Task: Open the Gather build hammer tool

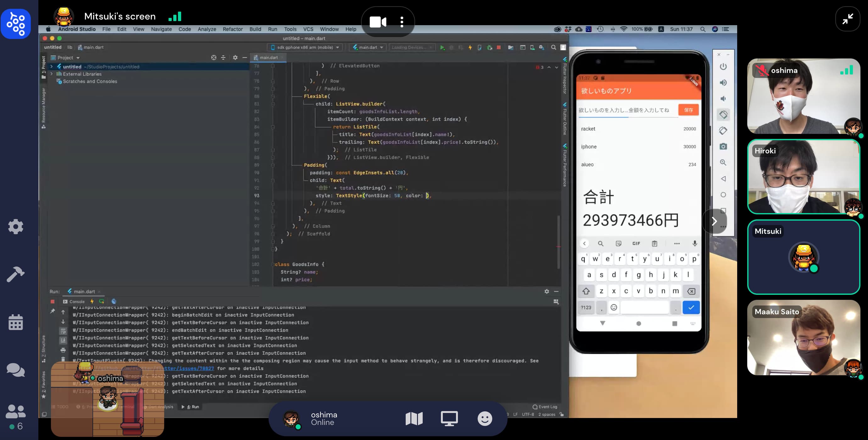Action: 15,274
